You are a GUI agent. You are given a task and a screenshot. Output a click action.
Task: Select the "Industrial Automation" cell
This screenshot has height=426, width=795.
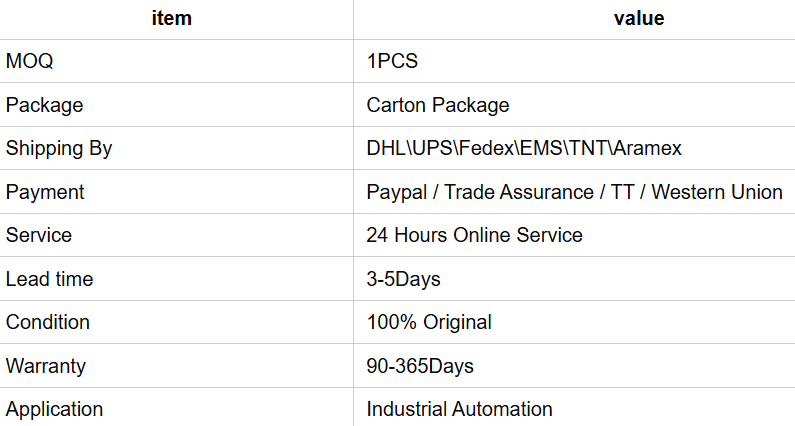click(459, 409)
